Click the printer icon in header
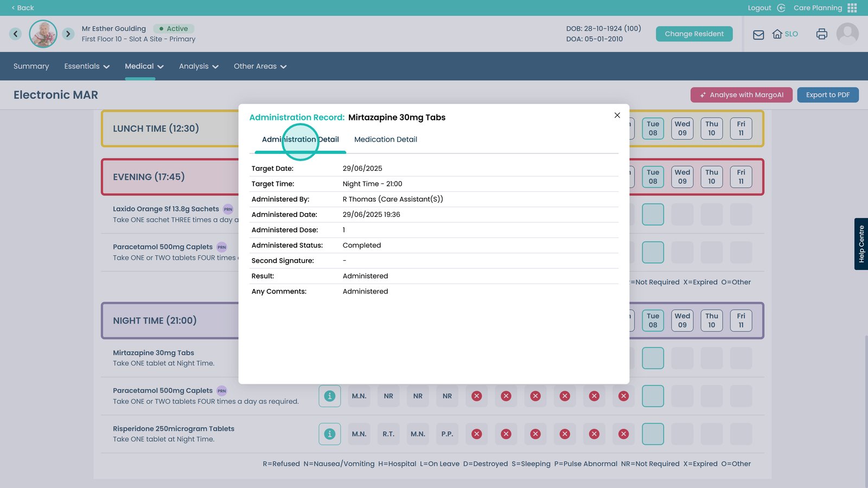Screen dimensions: 868x488 click(x=821, y=34)
